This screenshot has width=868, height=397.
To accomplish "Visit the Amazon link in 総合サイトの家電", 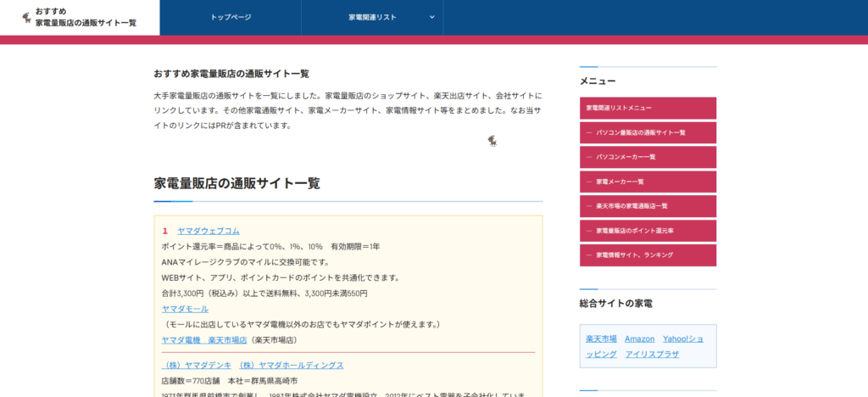I will tap(639, 338).
